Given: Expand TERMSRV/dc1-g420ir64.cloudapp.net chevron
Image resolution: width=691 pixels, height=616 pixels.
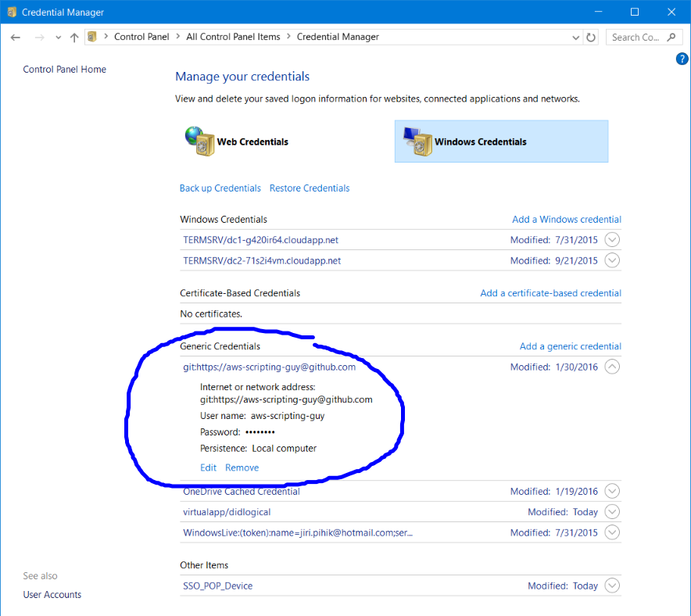Looking at the screenshot, I should click(x=612, y=240).
